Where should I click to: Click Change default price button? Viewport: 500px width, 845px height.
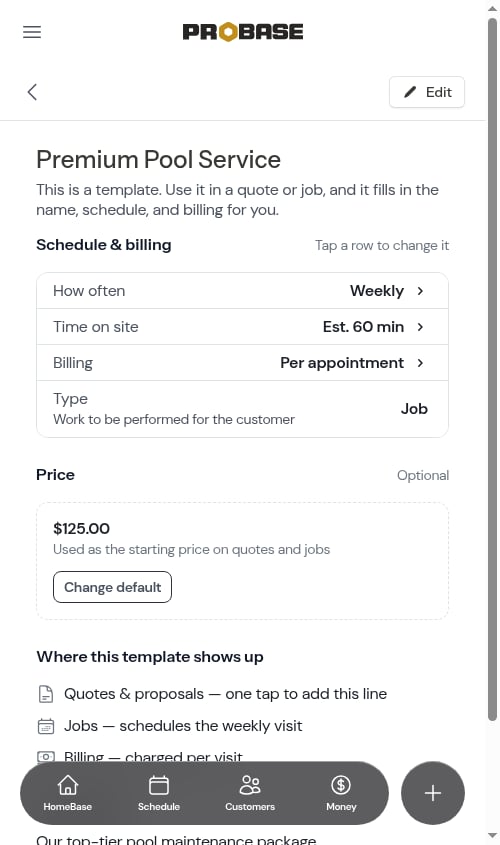coord(112,587)
